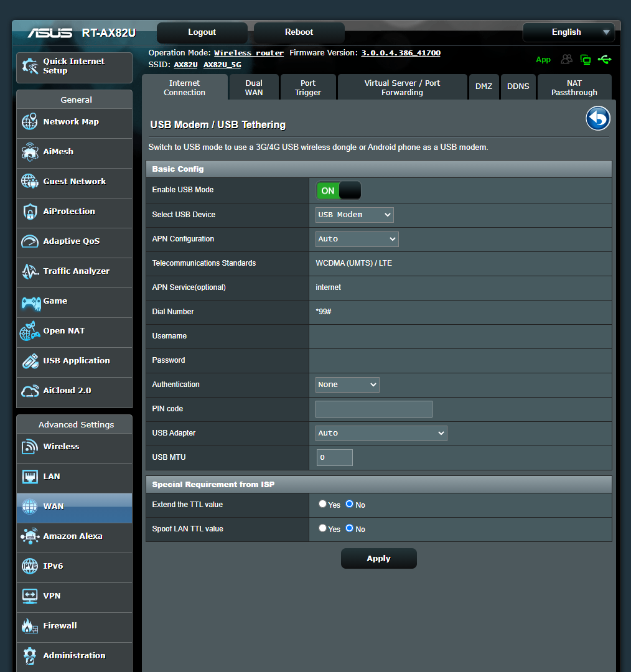The image size is (631, 672).
Task: Click the PIN code input field
Action: pyautogui.click(x=374, y=409)
